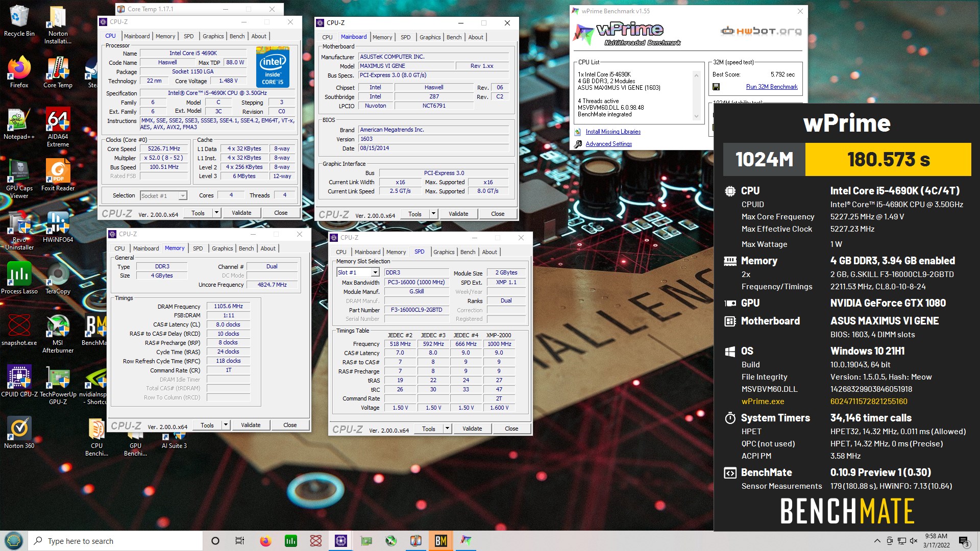Select the Memory tab in the top-left CPU-Z window
The image size is (980, 551).
click(x=165, y=36)
